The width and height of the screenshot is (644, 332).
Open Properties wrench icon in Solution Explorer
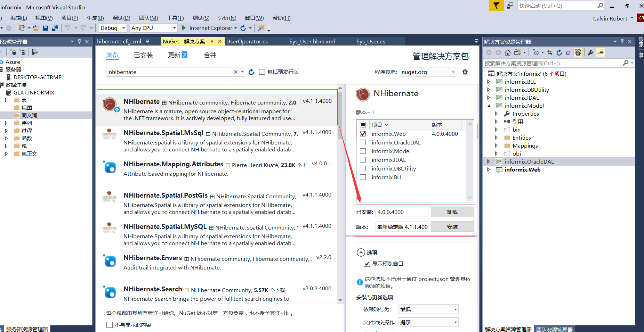[x=590, y=52]
